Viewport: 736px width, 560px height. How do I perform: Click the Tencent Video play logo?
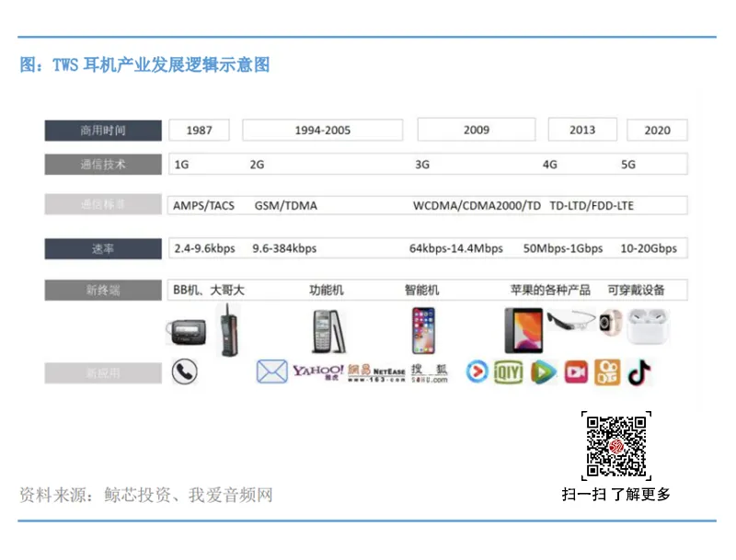coord(543,372)
